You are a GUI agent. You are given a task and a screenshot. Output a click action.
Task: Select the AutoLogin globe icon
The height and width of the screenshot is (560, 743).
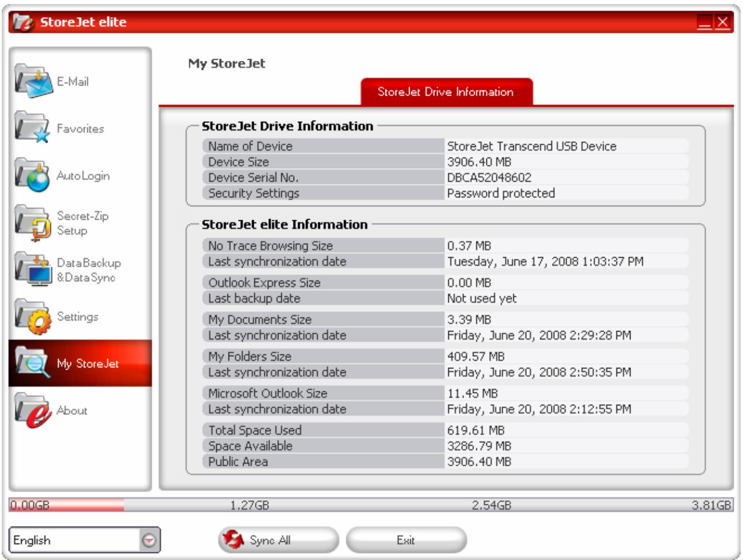point(33,175)
